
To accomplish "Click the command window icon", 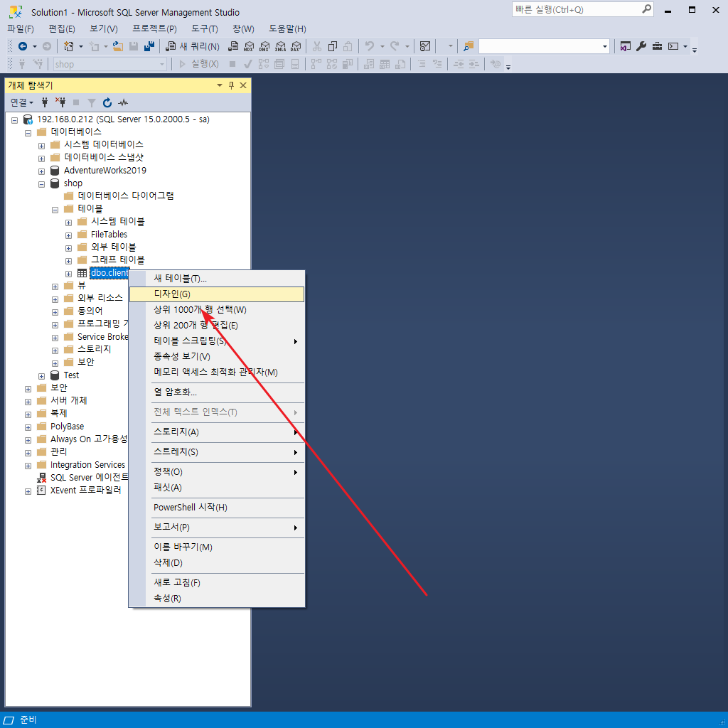I will click(673, 46).
